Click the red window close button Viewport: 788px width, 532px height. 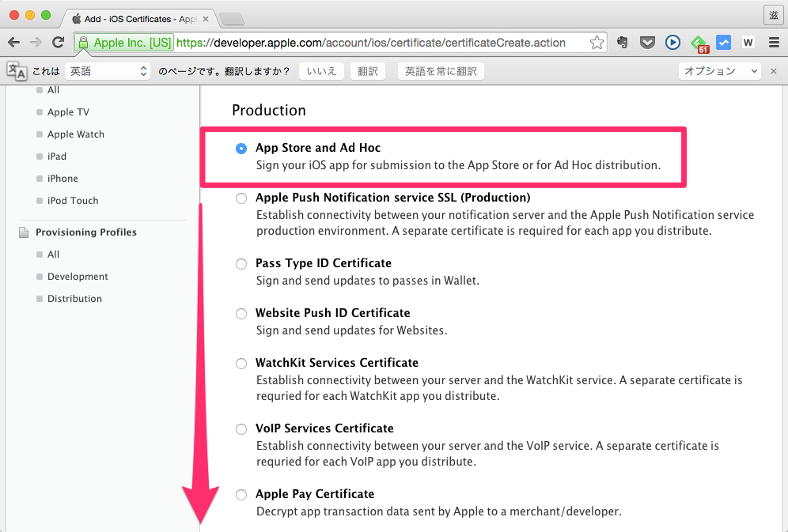point(14,15)
